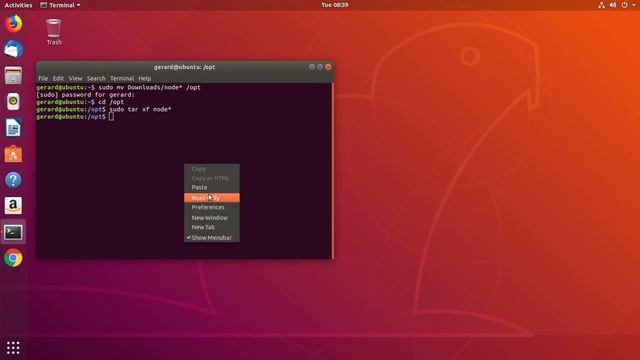Select the Terminal icon in the dock
The image size is (640, 360).
point(13,232)
